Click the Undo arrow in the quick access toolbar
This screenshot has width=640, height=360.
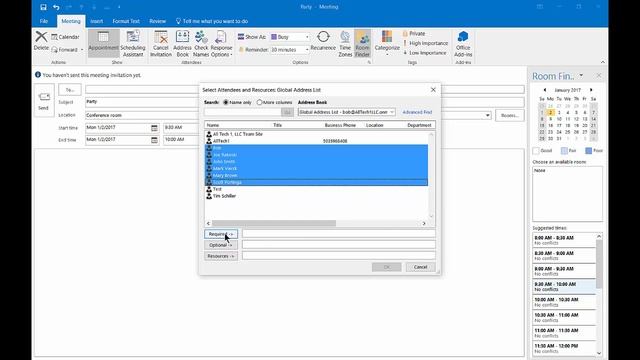point(56,7)
